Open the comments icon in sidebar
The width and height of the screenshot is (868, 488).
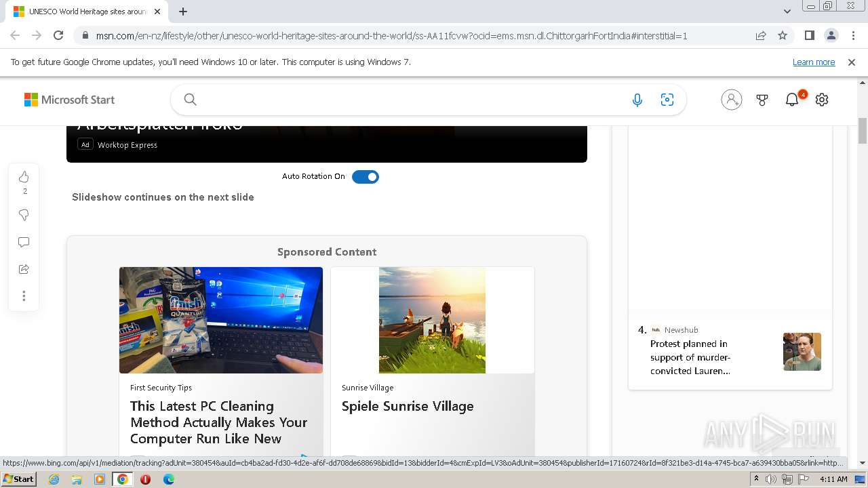(24, 242)
